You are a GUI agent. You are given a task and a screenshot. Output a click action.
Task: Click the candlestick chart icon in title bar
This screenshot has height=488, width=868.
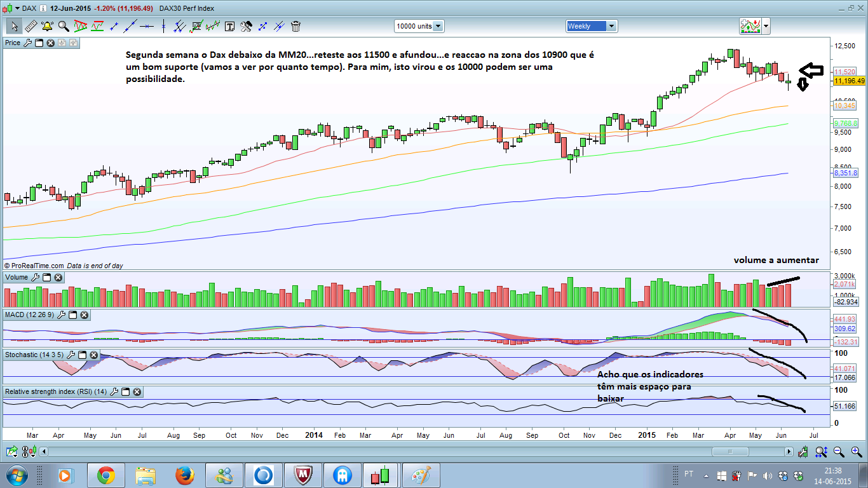[8, 8]
